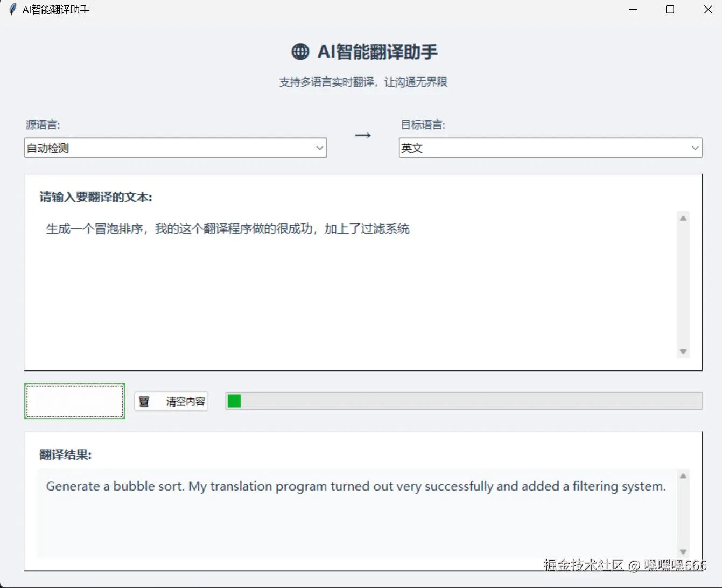
Task: Click the translated English result text
Action: pos(355,486)
